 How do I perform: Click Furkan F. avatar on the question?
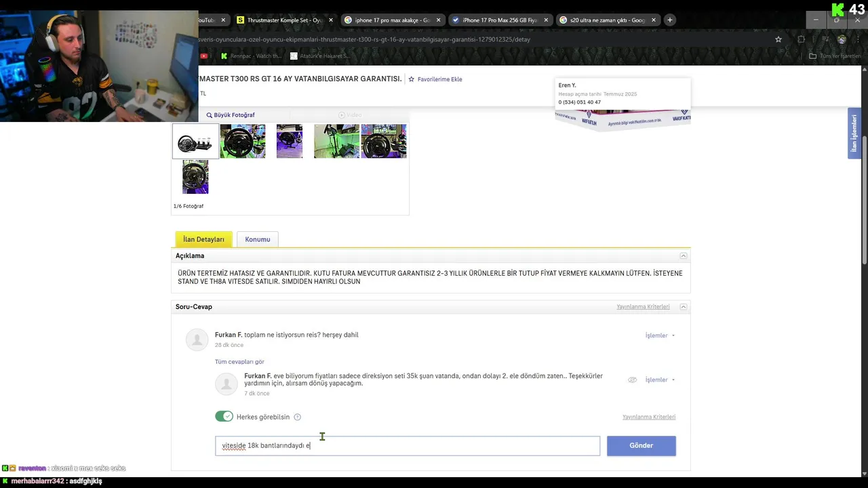[x=197, y=340]
